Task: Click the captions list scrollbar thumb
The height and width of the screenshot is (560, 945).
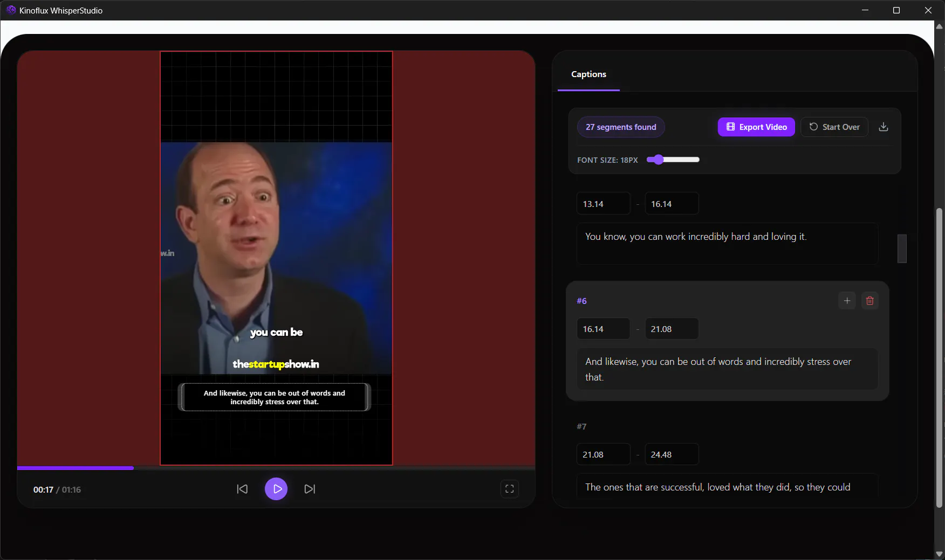Action: [x=902, y=248]
